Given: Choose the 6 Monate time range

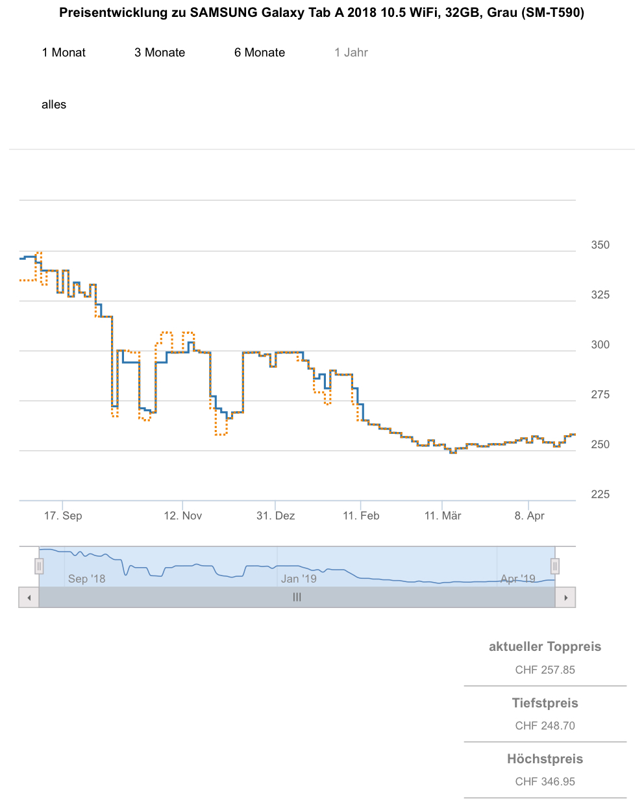Looking at the screenshot, I should (x=260, y=53).
